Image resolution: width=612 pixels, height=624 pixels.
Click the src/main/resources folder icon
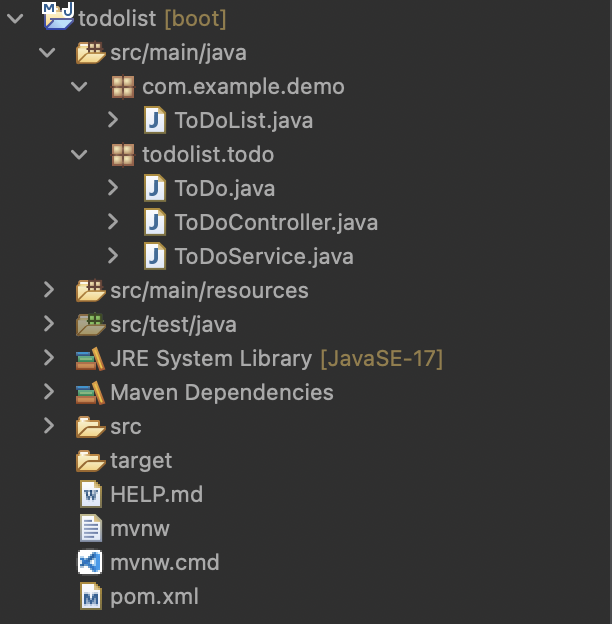click(x=91, y=291)
